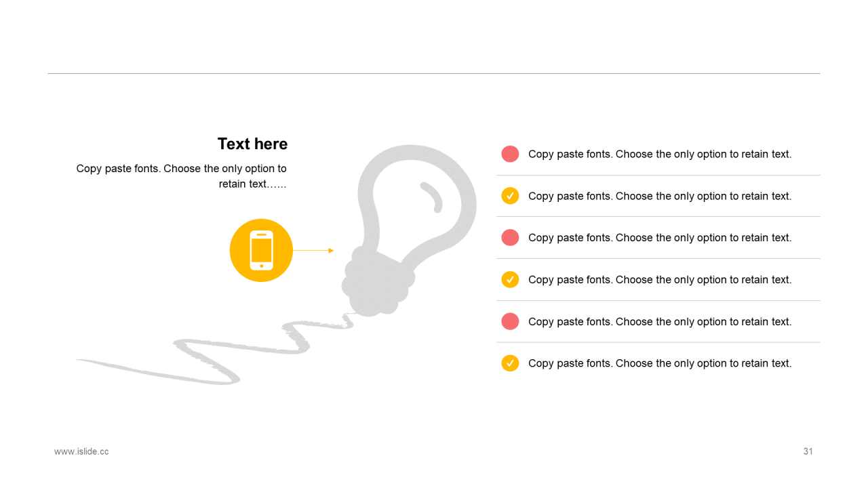Select the squiggly gray cord drawing

click(x=214, y=350)
